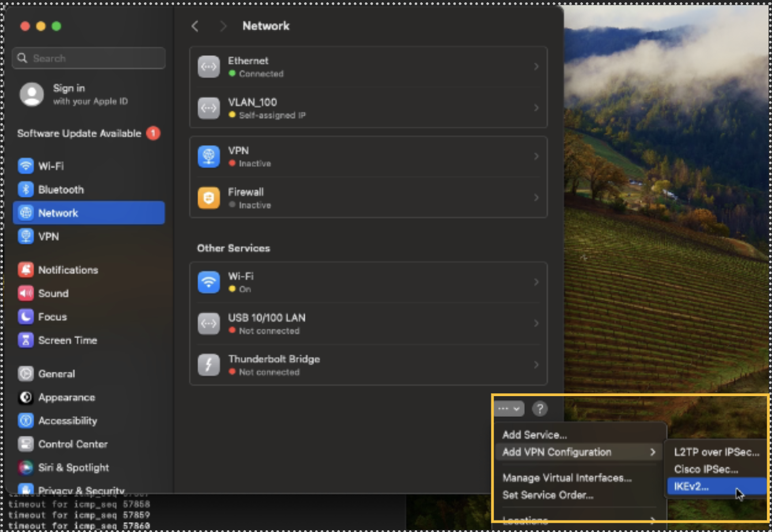Open Siri & Spotlight settings
772x532 pixels.
tap(73, 468)
